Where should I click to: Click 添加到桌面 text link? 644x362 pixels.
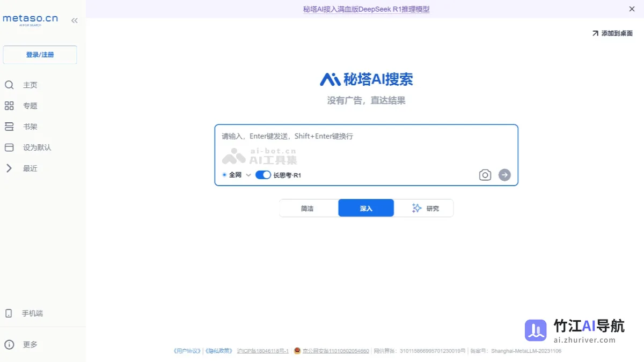pyautogui.click(x=617, y=33)
